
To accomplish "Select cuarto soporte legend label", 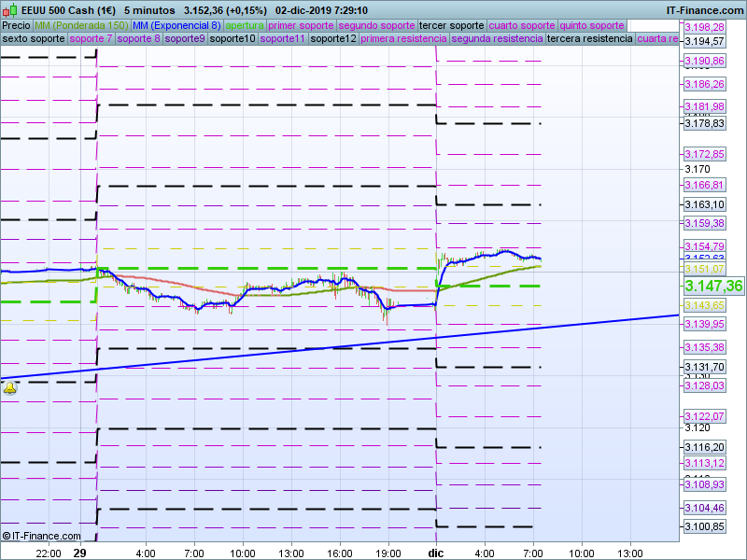I will (522, 25).
